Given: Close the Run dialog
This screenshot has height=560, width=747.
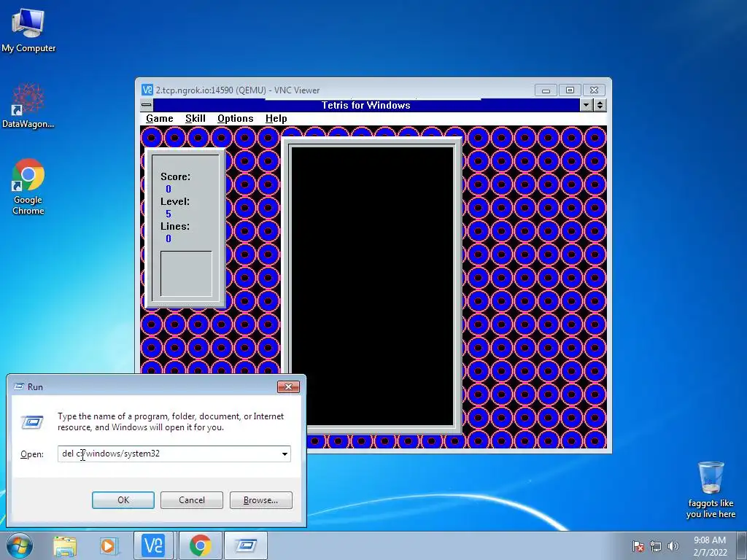Looking at the screenshot, I should [288, 386].
